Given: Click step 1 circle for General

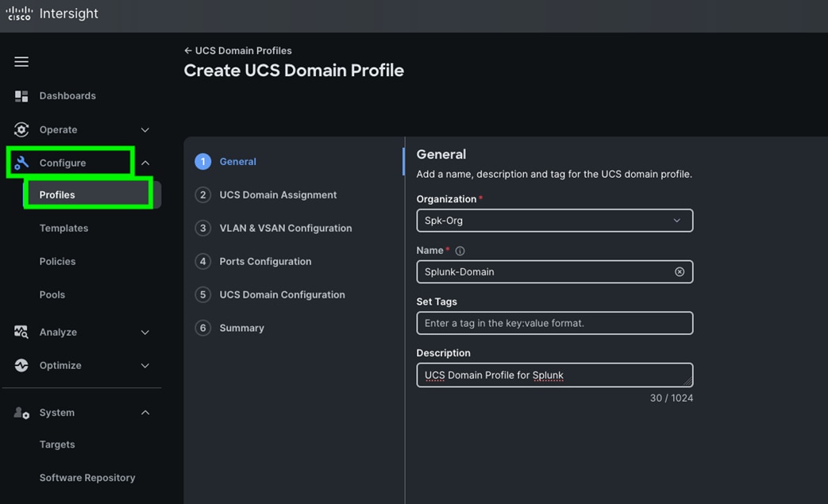Looking at the screenshot, I should click(x=202, y=161).
